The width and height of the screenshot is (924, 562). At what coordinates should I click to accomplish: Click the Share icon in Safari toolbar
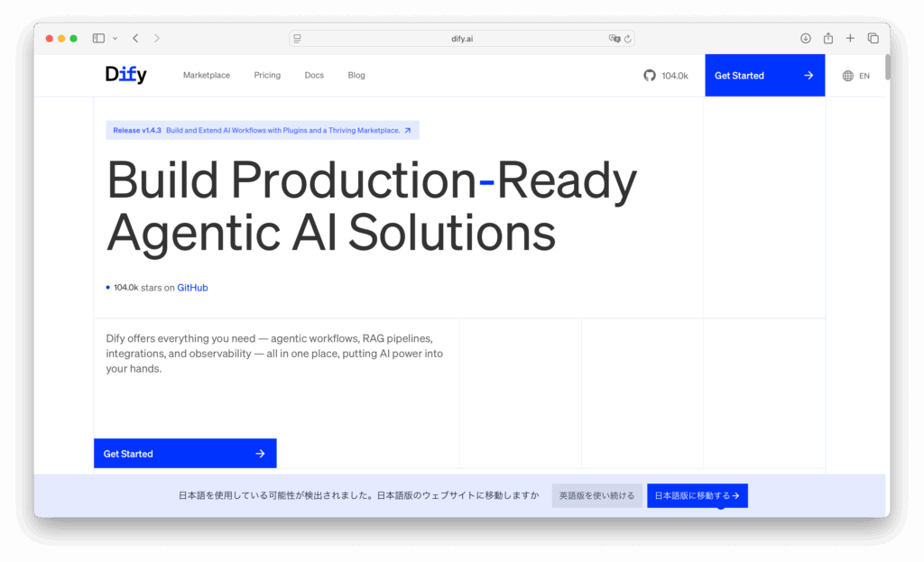828,39
